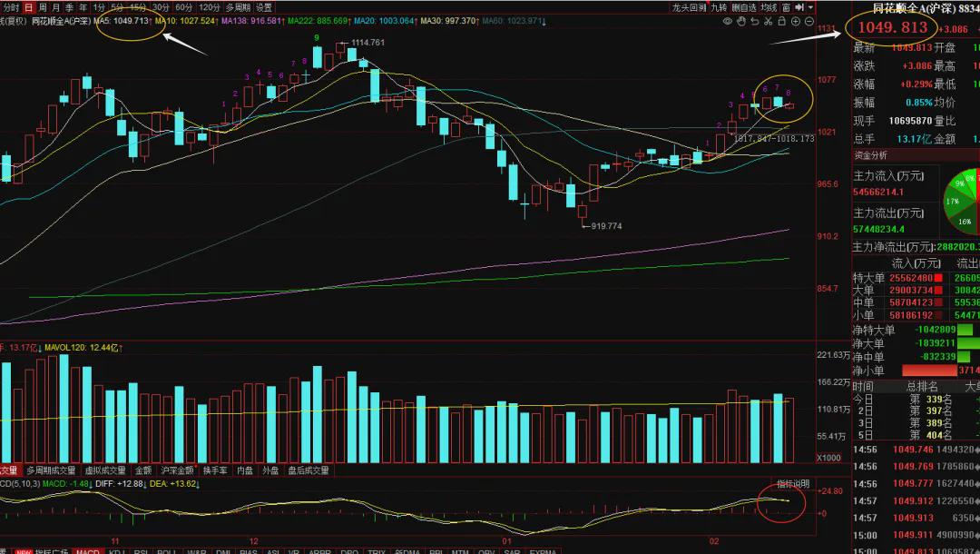Select the 5分 period button
The height and width of the screenshot is (554, 980).
(x=117, y=7)
